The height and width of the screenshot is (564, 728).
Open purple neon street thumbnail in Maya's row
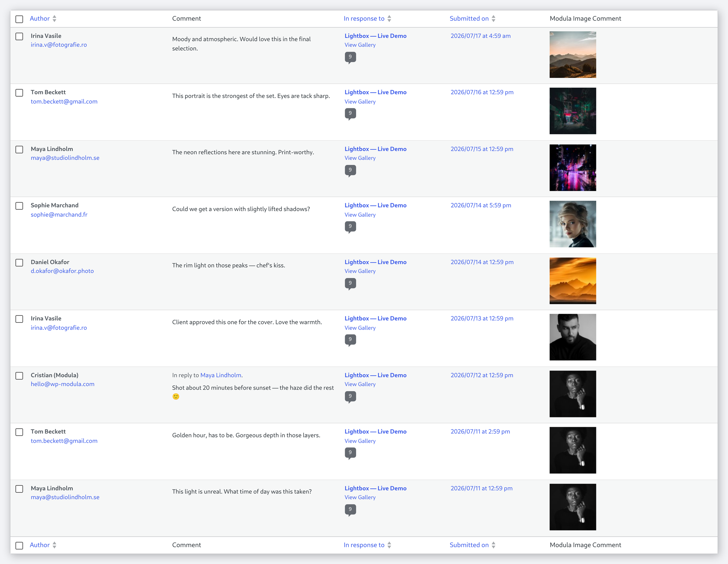point(573,168)
